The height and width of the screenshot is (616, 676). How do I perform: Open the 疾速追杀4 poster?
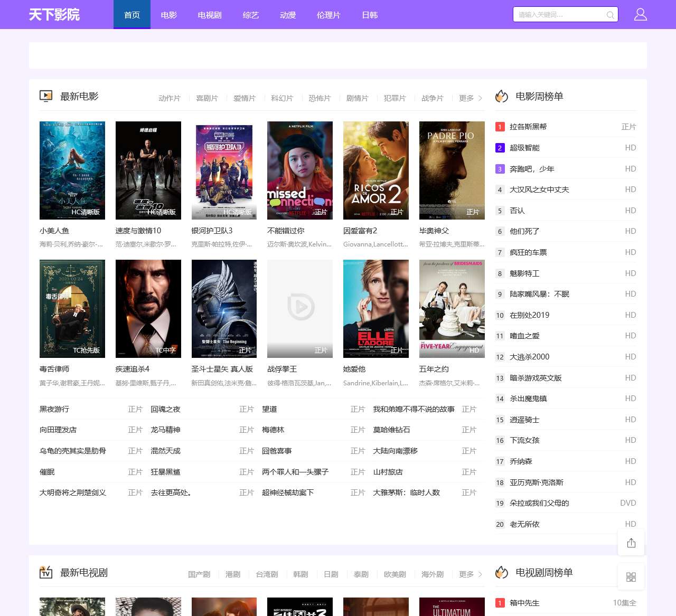pyautogui.click(x=148, y=308)
